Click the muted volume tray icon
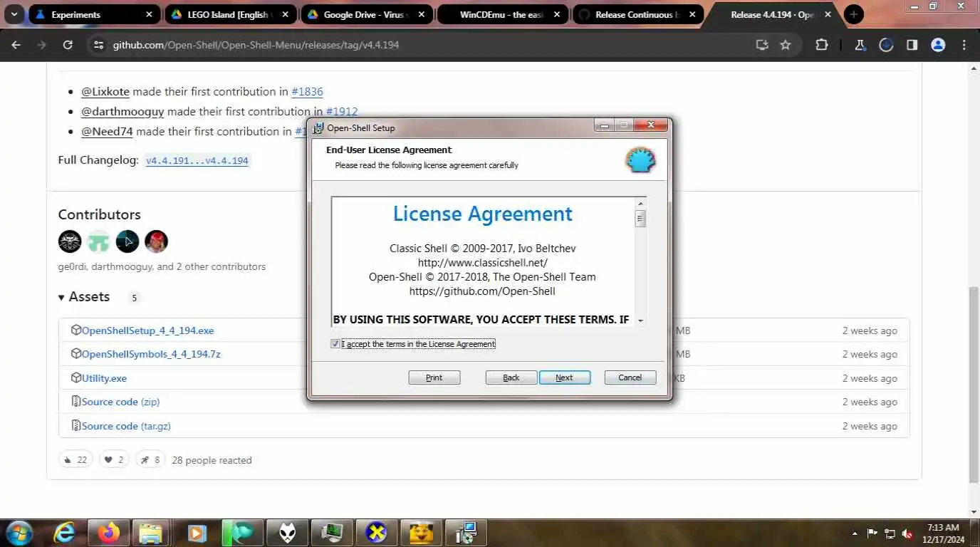Image resolution: width=980 pixels, height=547 pixels. pyautogui.click(x=907, y=533)
